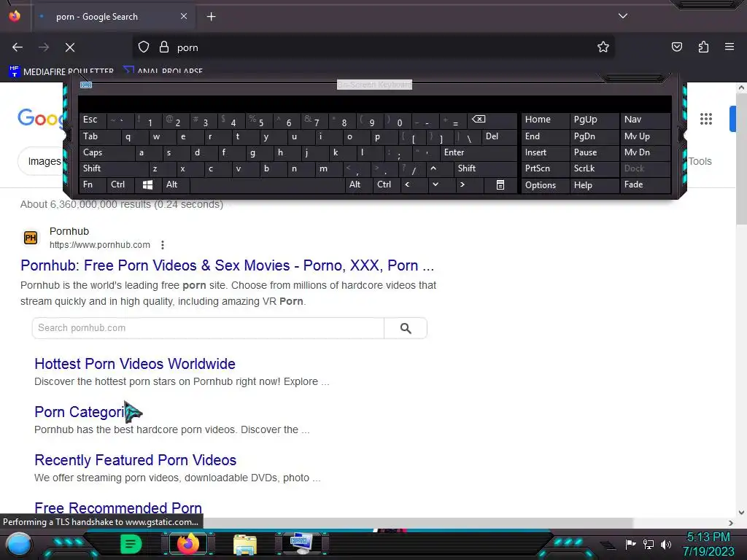
Task: Toggle the Nav key on the on-screen keyboard
Action: click(x=645, y=120)
